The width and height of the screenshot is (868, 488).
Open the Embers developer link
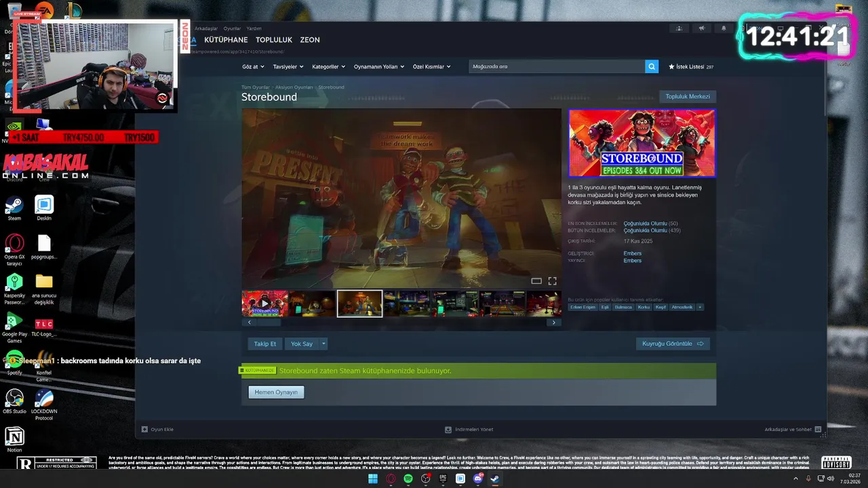point(632,253)
